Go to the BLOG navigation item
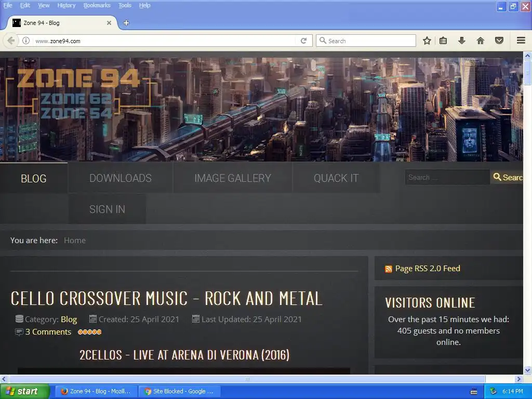The image size is (532, 399). pyautogui.click(x=34, y=179)
